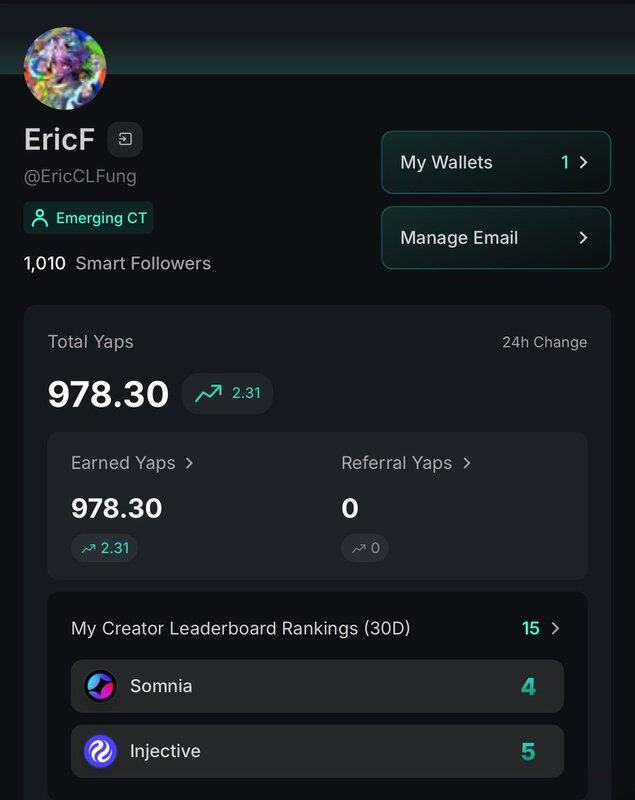Viewport: 635px width, 800px height.
Task: Click the EricF profile avatar
Action: point(65,68)
